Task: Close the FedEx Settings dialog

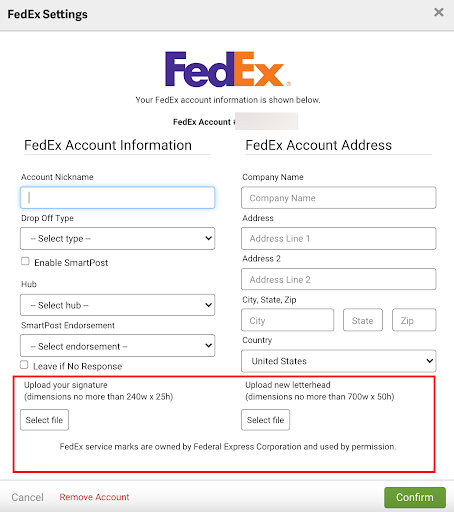Action: (439, 13)
